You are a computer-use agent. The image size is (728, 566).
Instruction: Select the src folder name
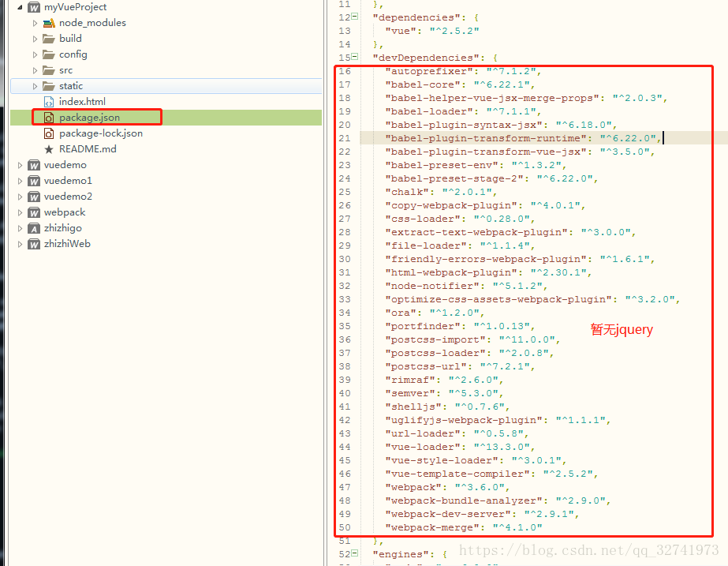pyautogui.click(x=66, y=70)
